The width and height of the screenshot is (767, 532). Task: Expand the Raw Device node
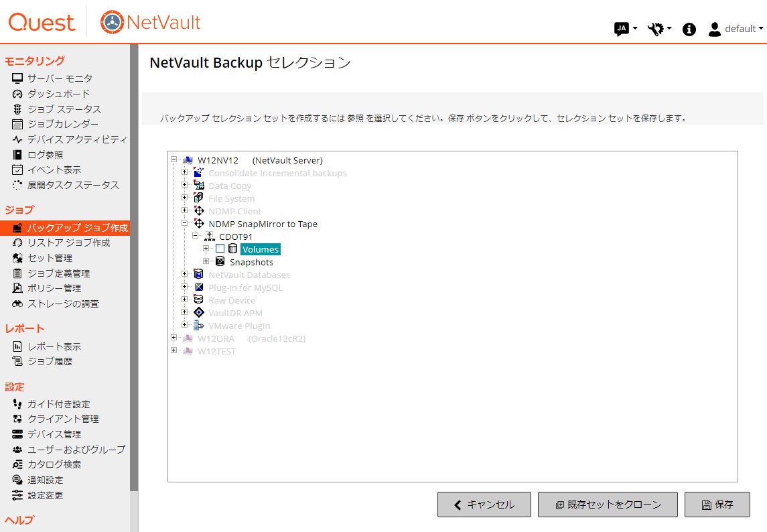coord(184,299)
